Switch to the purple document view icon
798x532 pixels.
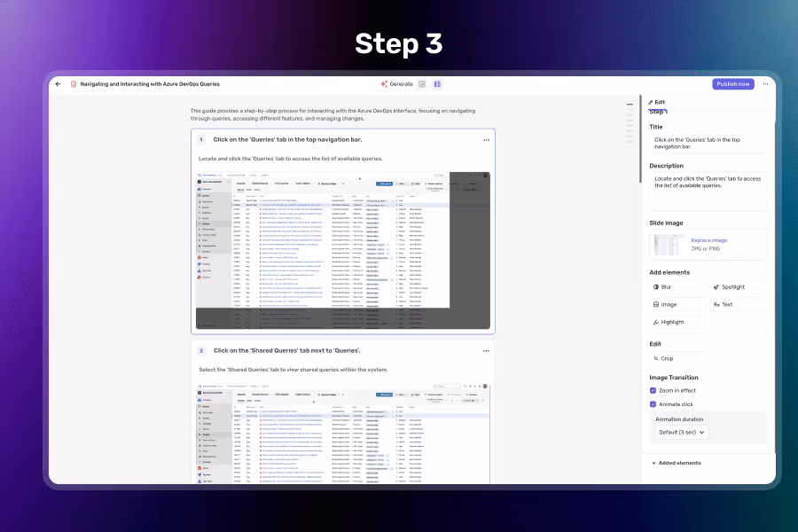point(437,84)
